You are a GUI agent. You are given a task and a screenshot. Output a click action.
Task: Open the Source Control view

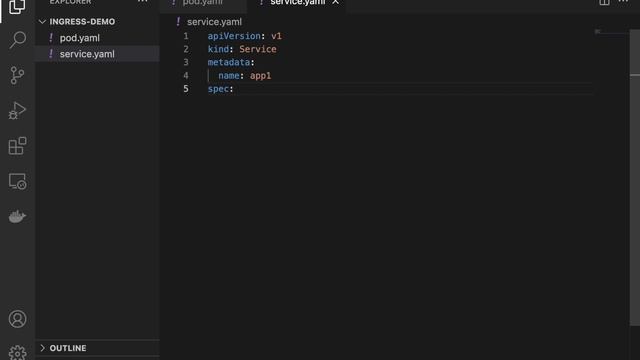17,76
